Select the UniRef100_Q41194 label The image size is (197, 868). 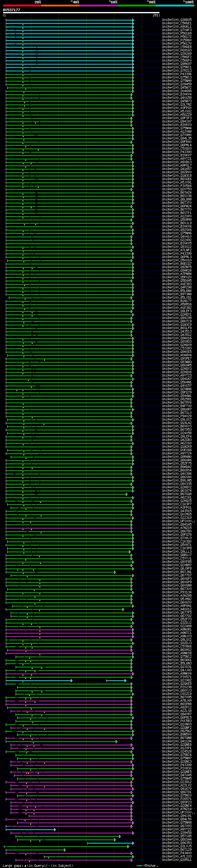tap(177, 742)
